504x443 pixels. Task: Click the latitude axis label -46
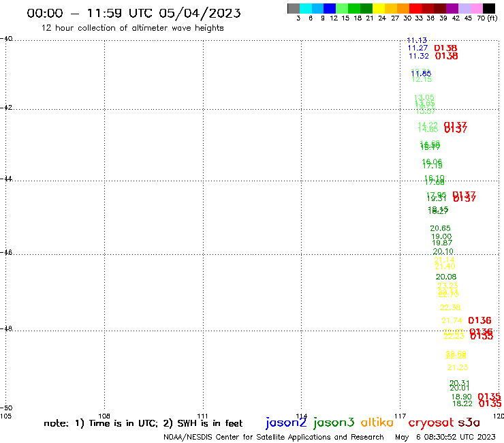tap(6, 252)
